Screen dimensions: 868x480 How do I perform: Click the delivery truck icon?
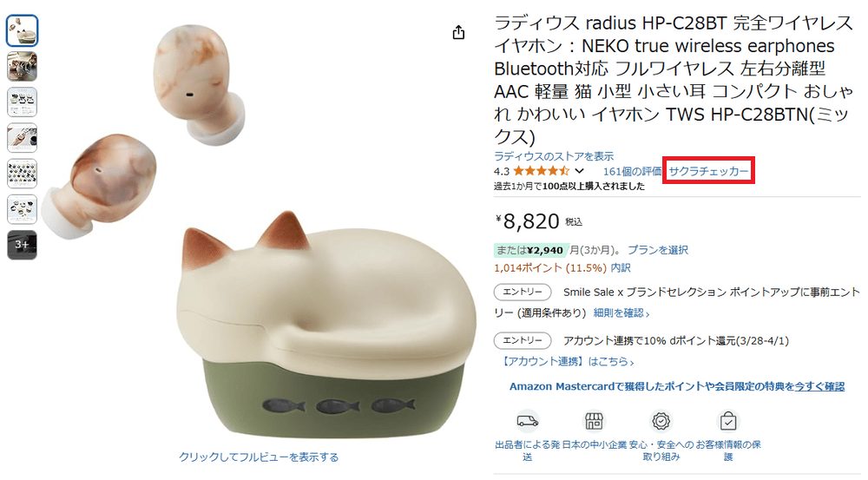527,421
